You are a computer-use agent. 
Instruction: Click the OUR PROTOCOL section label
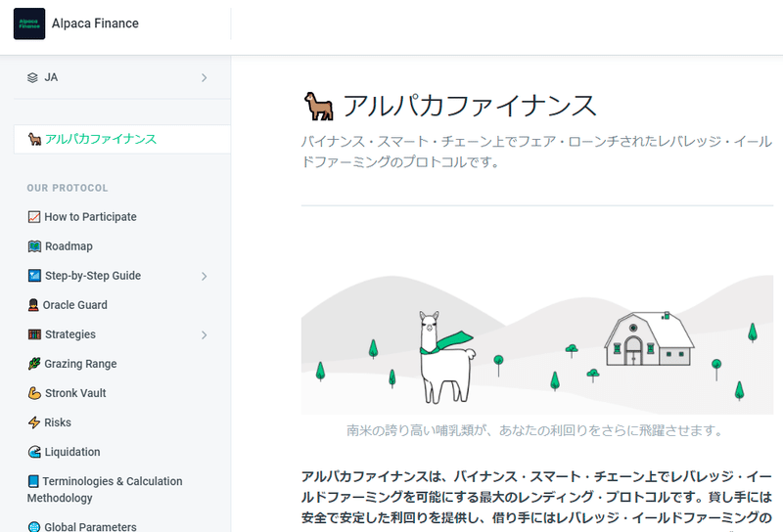[x=68, y=188]
